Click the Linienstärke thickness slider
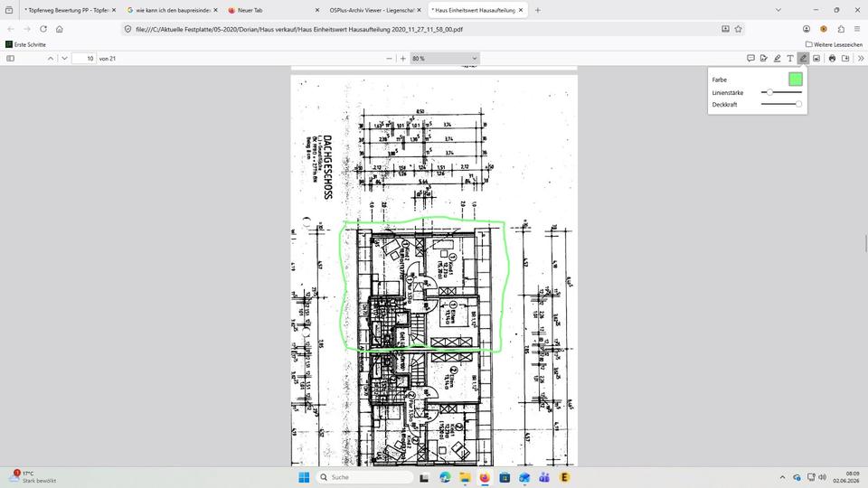Viewport: 868px width, 488px height. 781,92
